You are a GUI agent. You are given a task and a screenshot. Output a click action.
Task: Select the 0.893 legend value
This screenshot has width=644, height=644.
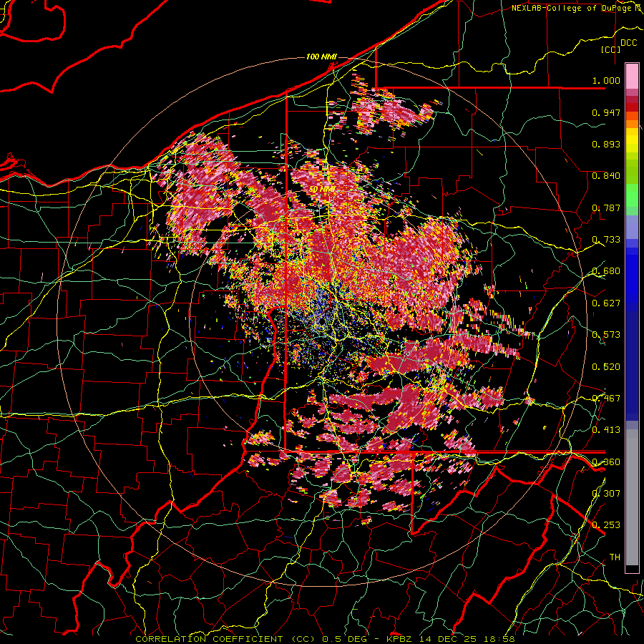[x=606, y=144]
